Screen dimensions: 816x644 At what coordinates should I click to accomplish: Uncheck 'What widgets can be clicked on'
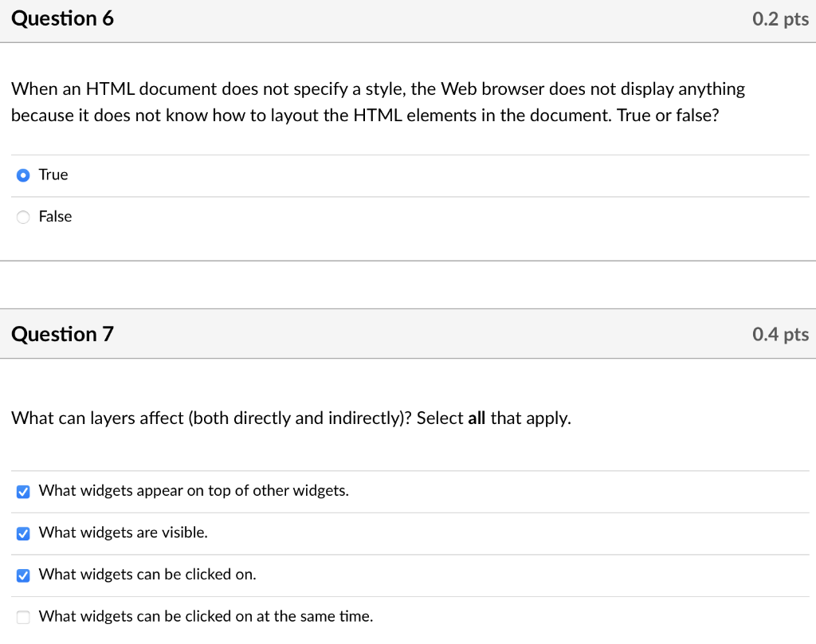(x=23, y=575)
